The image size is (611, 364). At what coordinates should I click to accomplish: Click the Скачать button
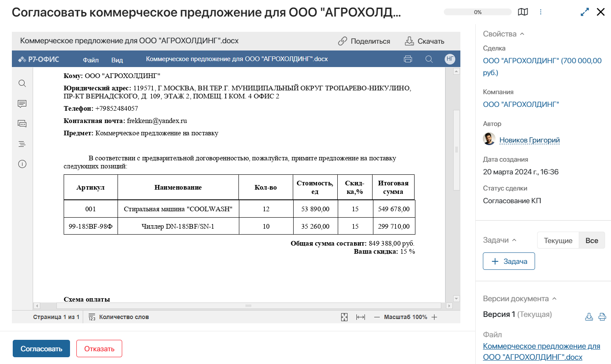point(424,41)
